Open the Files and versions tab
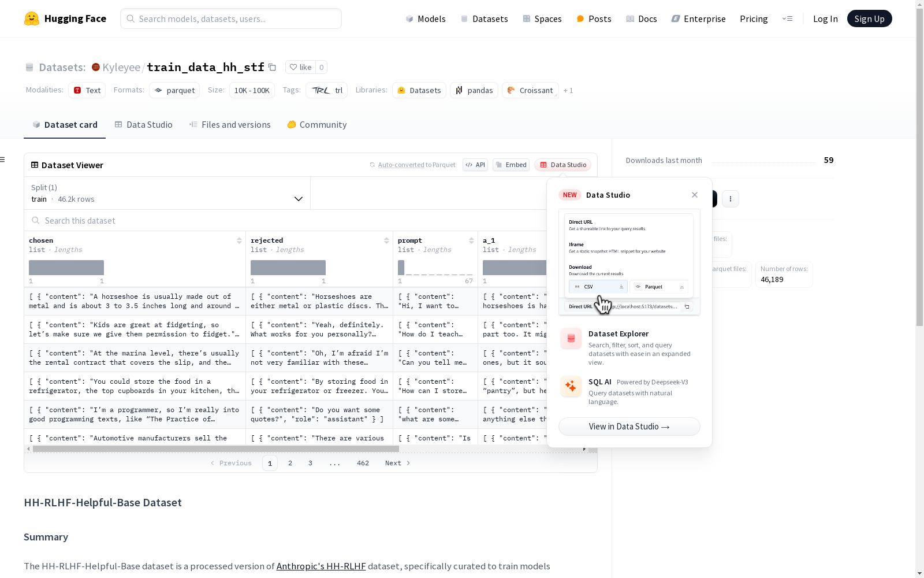924x578 pixels. [x=230, y=125]
